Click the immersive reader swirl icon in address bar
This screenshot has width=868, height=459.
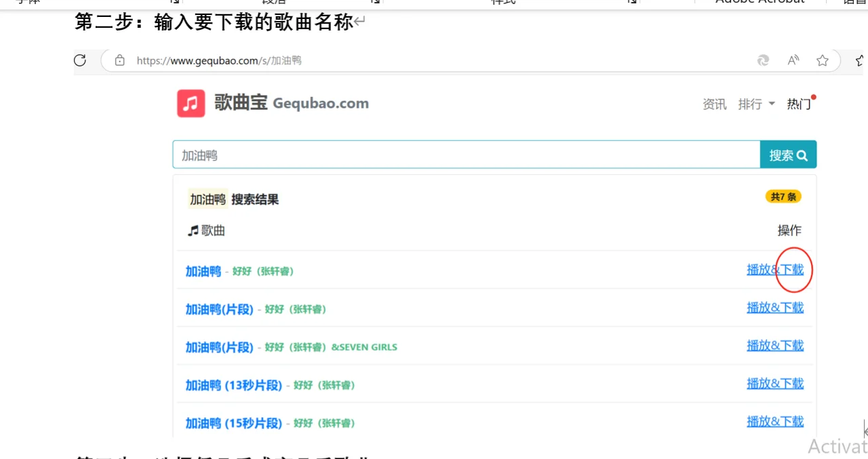(763, 60)
